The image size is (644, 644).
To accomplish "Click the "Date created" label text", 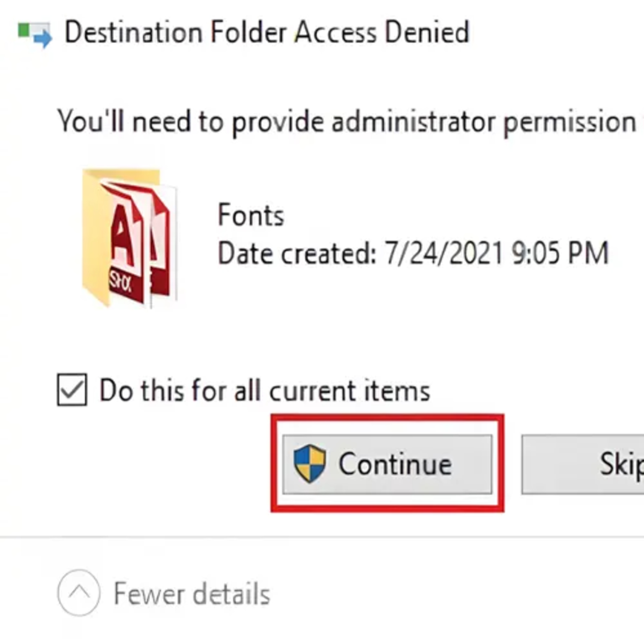I will [297, 254].
